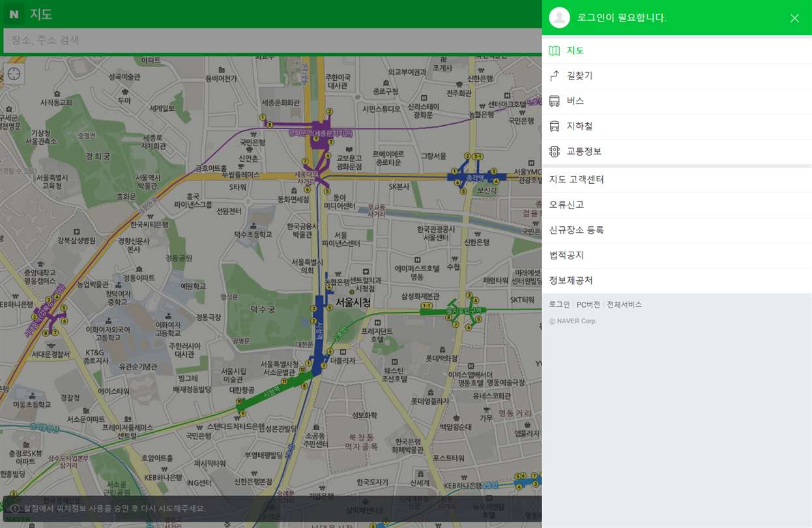Open 정보제공처 information providers
Viewport: 812px width, 528px height.
pos(676,281)
